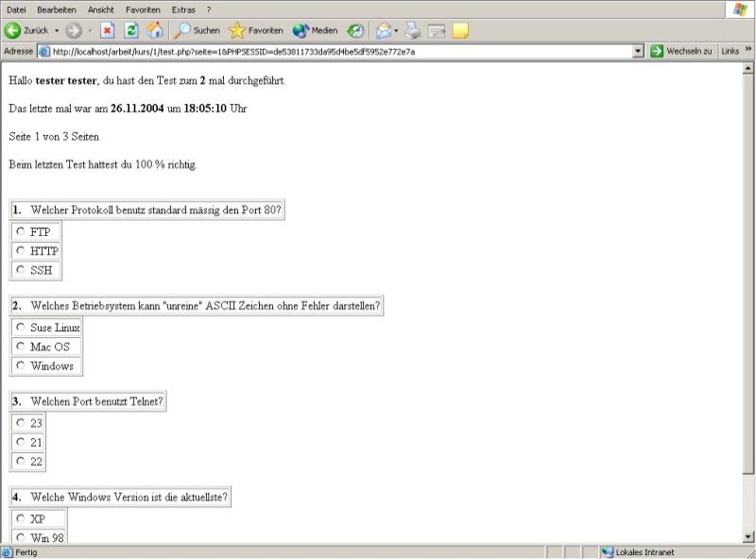Click the window resize grip corner
756x559 pixels.
[x=750, y=553]
